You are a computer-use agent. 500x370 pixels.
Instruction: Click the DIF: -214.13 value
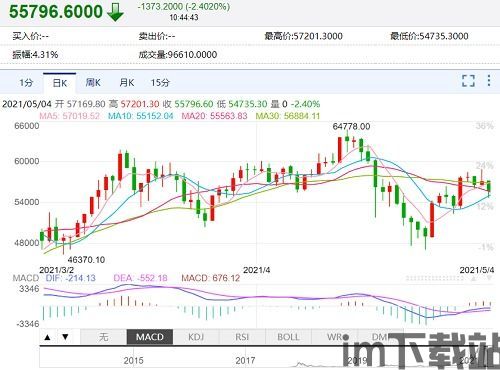coord(71,278)
